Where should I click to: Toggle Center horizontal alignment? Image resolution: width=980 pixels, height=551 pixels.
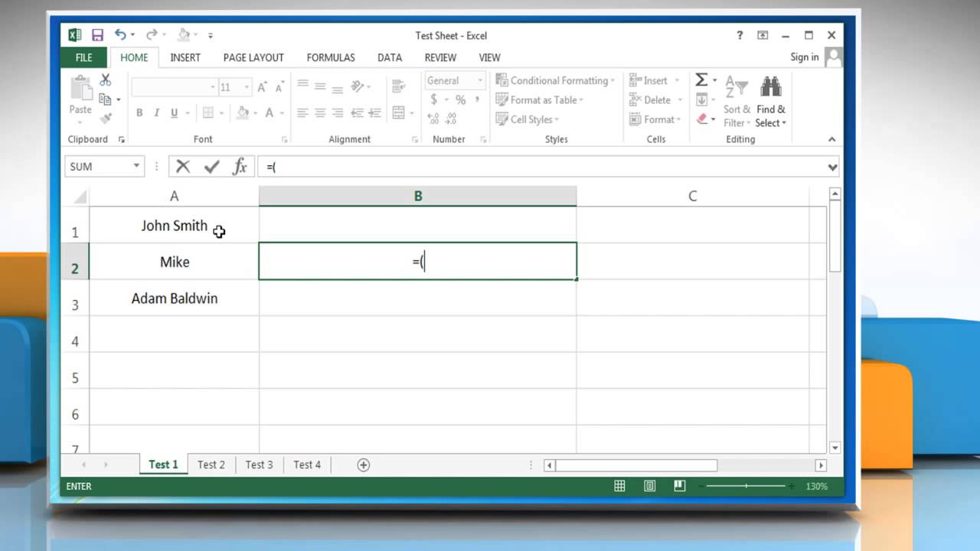tap(320, 112)
